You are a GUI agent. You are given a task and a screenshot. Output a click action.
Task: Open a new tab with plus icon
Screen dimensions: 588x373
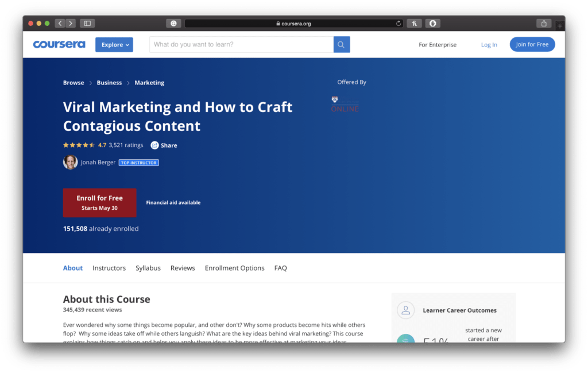pyautogui.click(x=560, y=26)
